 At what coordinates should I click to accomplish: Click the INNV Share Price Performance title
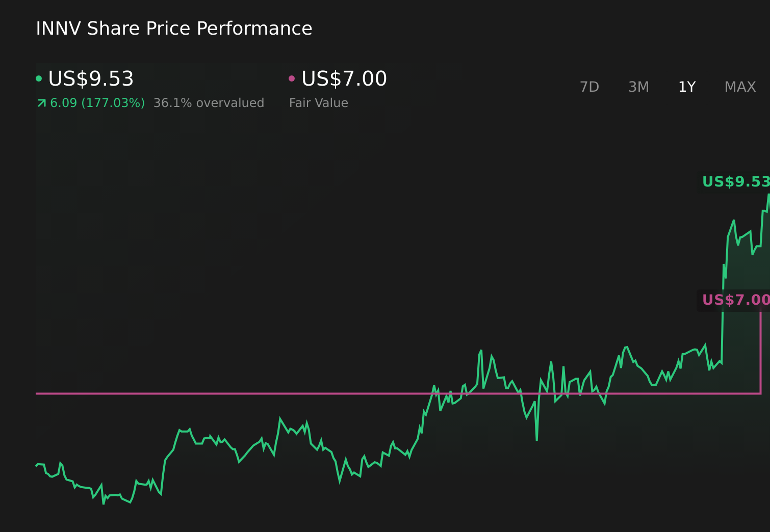pos(174,29)
